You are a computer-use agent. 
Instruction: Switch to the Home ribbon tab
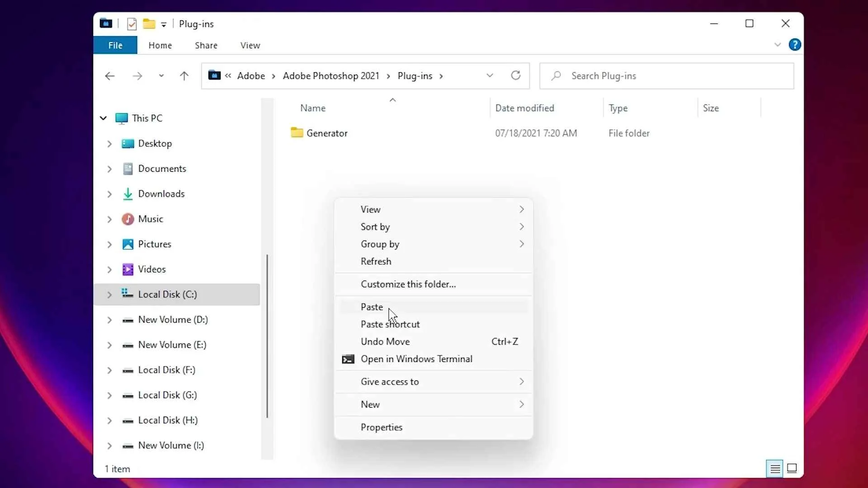point(160,45)
